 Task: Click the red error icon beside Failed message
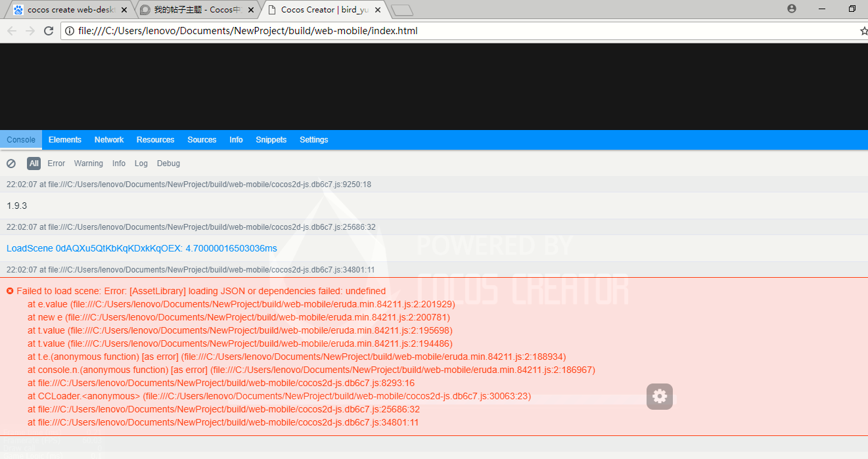10,291
